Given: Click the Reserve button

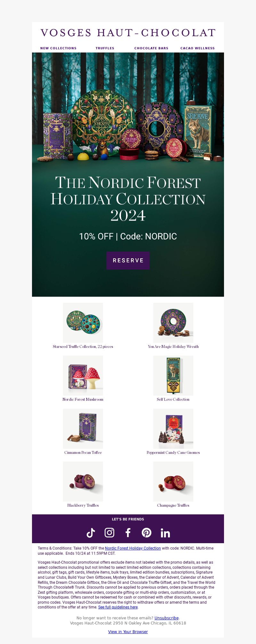Looking at the screenshot, I should click(x=128, y=261).
